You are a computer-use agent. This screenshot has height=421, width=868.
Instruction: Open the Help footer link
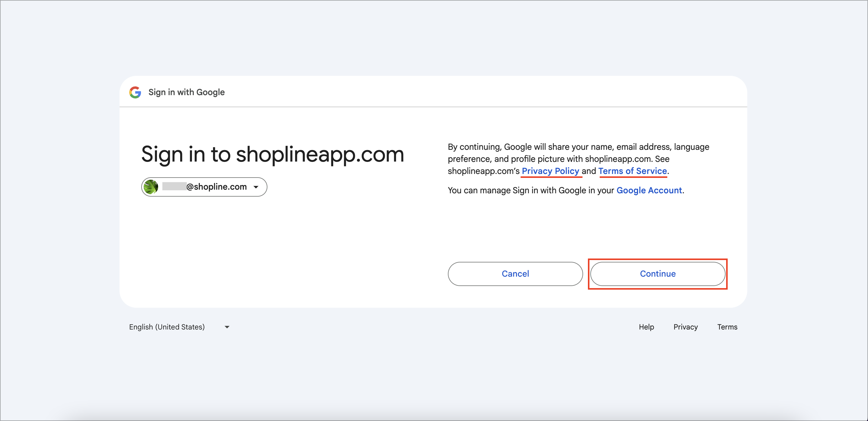point(646,327)
